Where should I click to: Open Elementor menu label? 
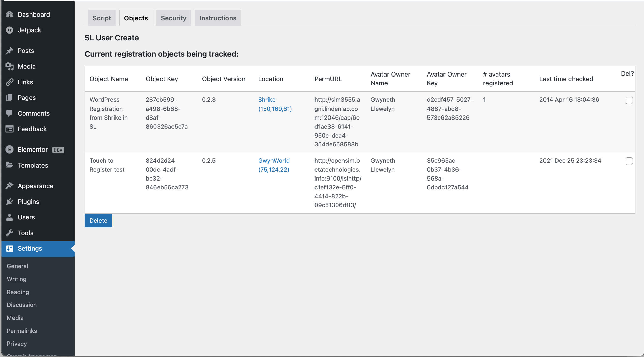click(33, 150)
